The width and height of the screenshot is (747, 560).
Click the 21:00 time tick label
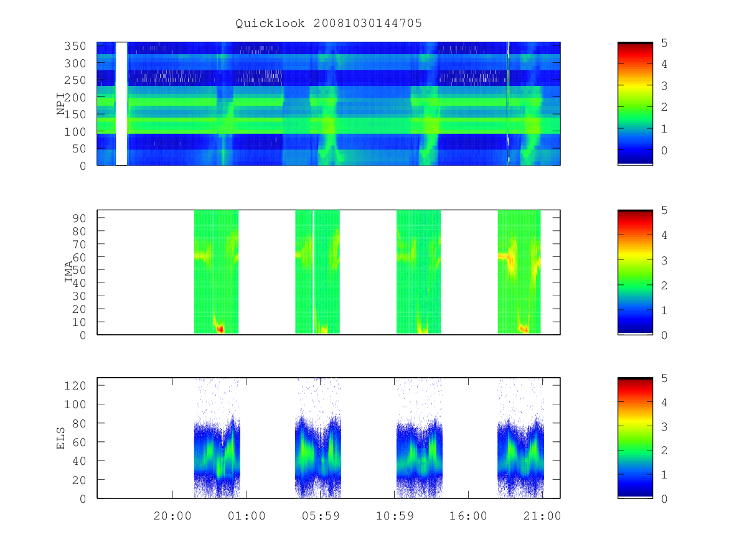(x=542, y=516)
